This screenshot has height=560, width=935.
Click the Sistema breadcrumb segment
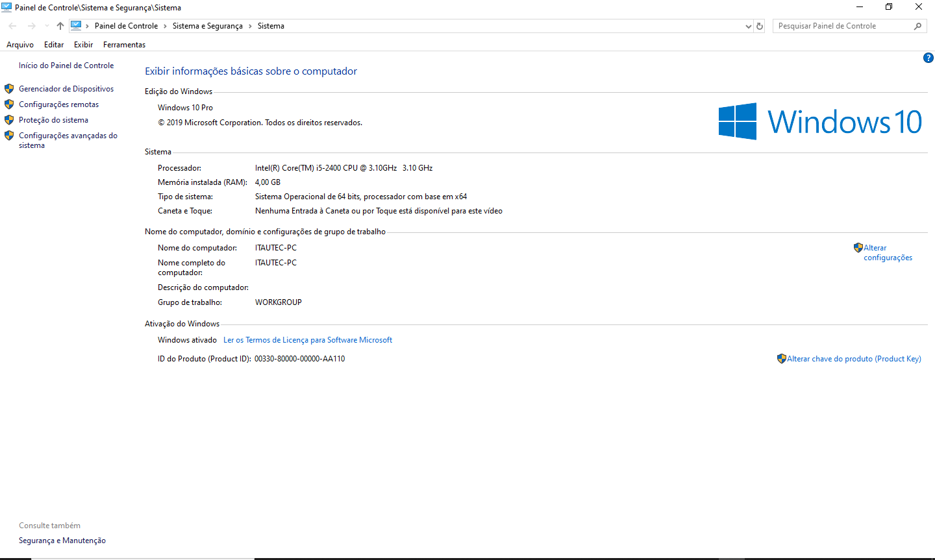(x=271, y=26)
